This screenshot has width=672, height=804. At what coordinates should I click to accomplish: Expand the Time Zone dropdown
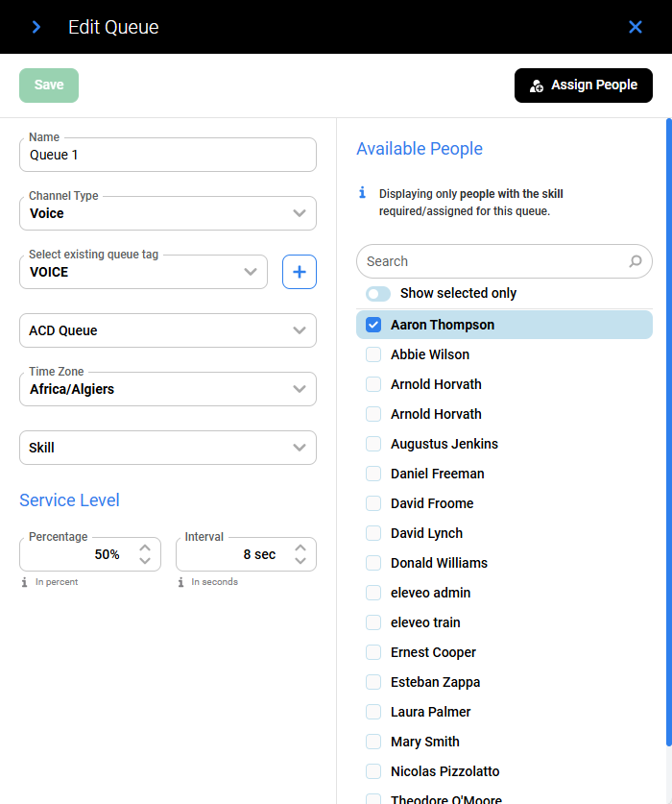coord(300,389)
